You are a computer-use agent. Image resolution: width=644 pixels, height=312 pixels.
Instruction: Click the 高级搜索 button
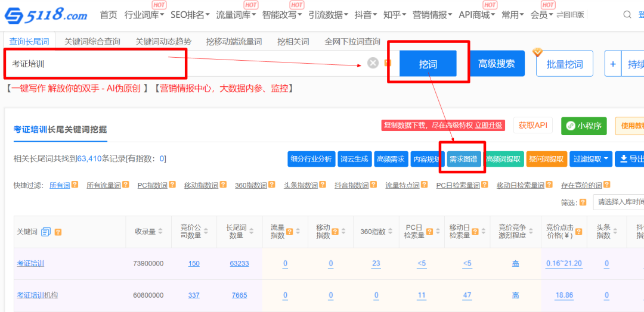point(496,64)
